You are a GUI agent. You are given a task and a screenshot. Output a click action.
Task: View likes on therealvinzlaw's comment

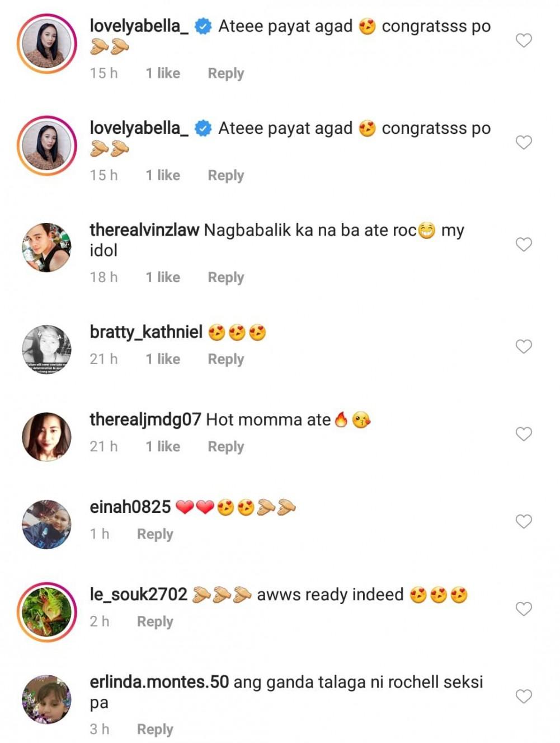click(163, 278)
